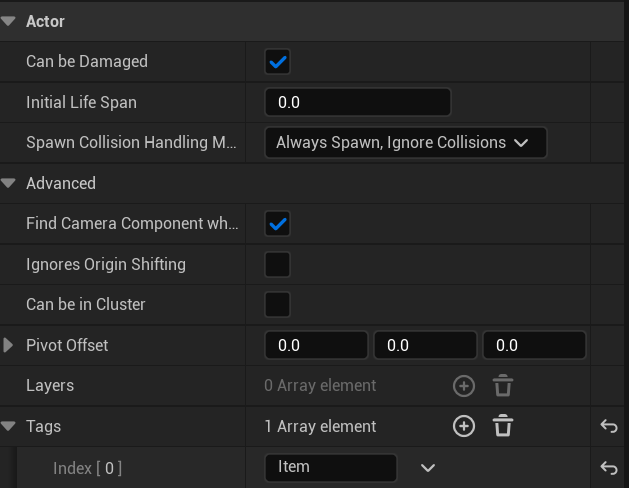The image size is (629, 488).
Task: Empty the Tags array with trash icon
Action: coord(503,426)
